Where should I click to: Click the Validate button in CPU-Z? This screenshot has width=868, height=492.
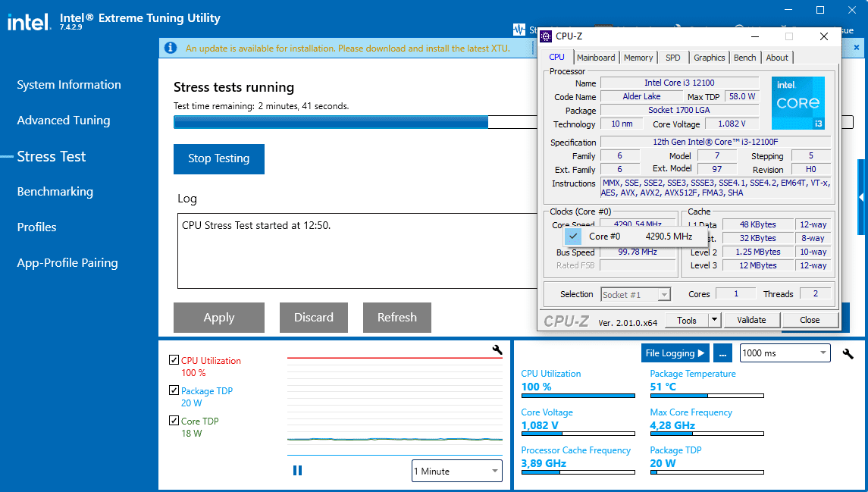pos(751,320)
